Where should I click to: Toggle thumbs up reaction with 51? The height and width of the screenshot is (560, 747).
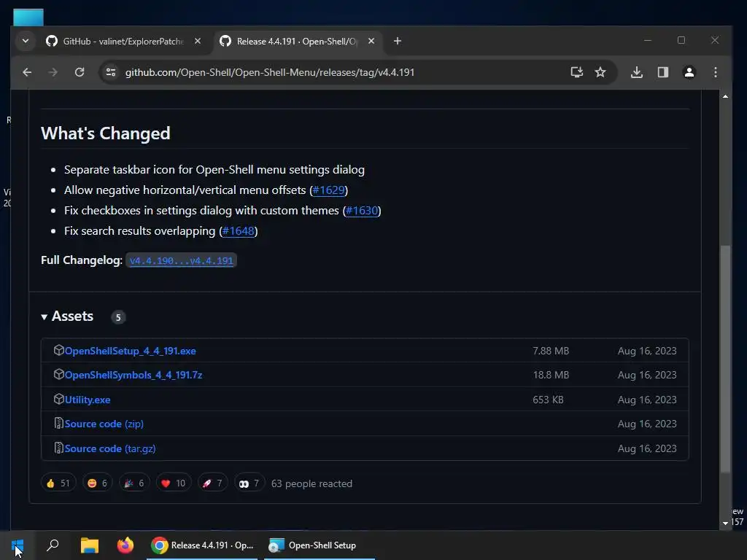(x=58, y=483)
